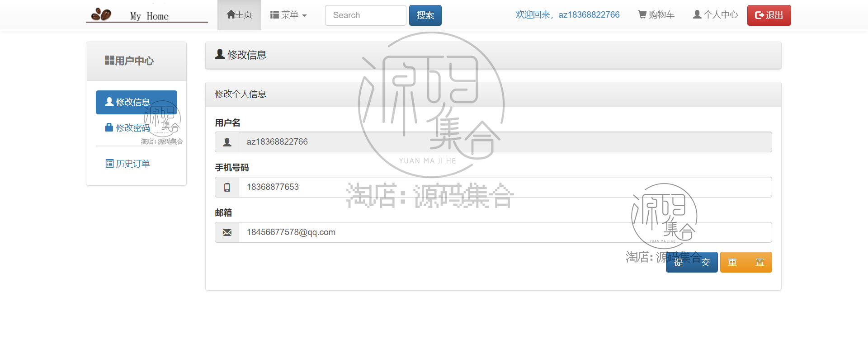Submit the form with 提交 button
The height and width of the screenshot is (353, 868).
(692, 262)
